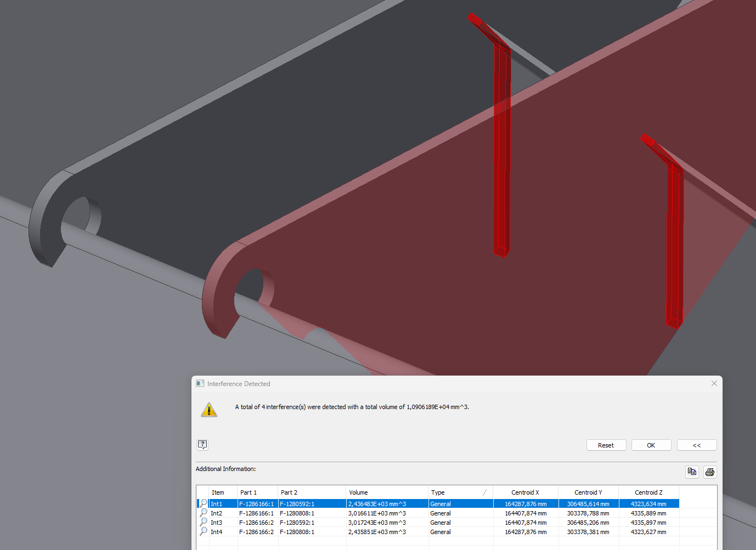Copy interference results using the clipboard icon
The height and width of the screenshot is (550, 756).
691,472
